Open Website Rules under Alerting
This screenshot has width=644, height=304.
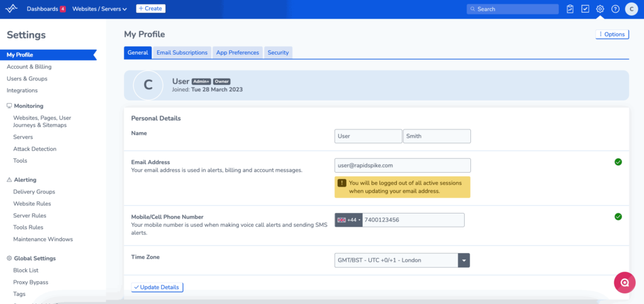[32, 204]
